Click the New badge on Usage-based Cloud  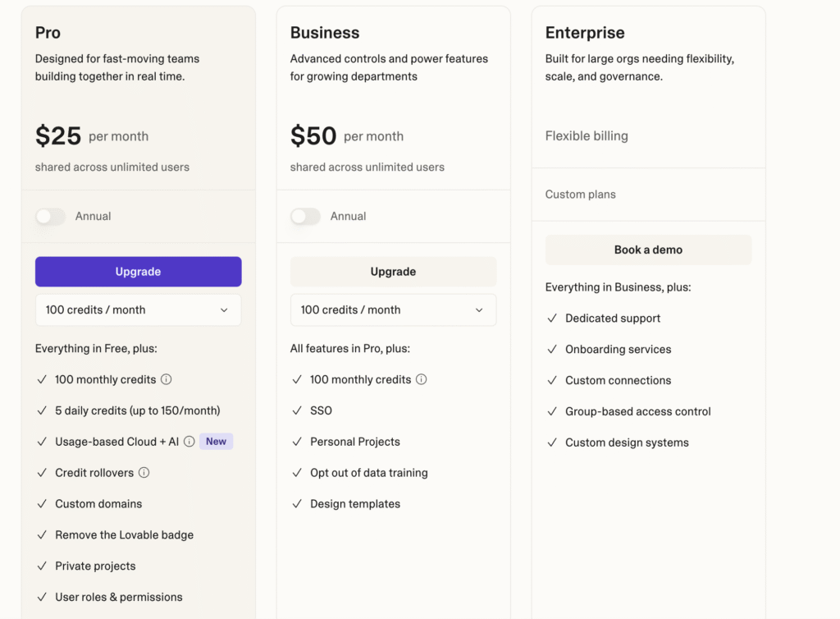tap(217, 442)
